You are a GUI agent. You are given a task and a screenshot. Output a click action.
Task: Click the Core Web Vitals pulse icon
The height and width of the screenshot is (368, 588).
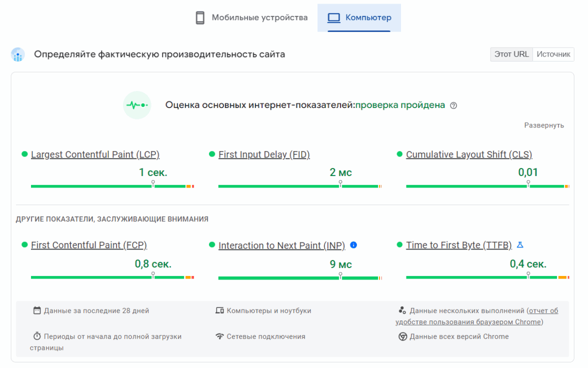[x=137, y=105]
